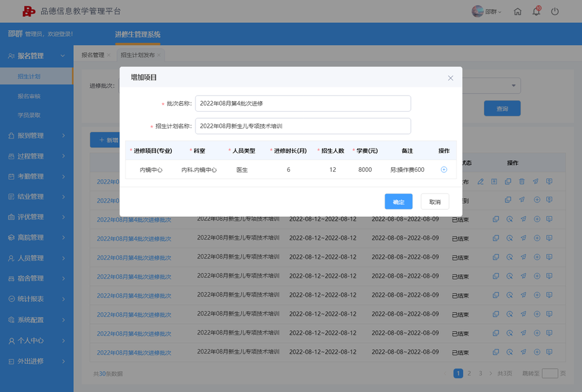This screenshot has height=392, width=582.
Task: Click the next-page arrow
Action: [x=491, y=374]
